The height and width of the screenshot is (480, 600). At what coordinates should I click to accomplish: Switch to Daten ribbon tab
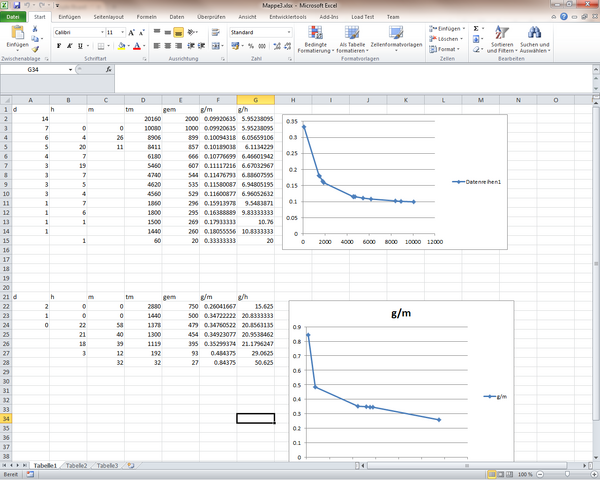coord(177,17)
